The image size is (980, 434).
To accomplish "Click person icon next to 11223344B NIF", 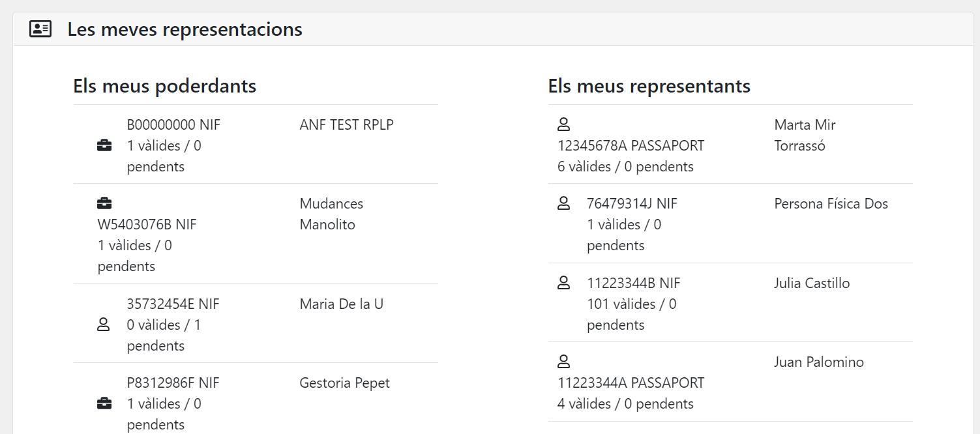I will tap(564, 283).
